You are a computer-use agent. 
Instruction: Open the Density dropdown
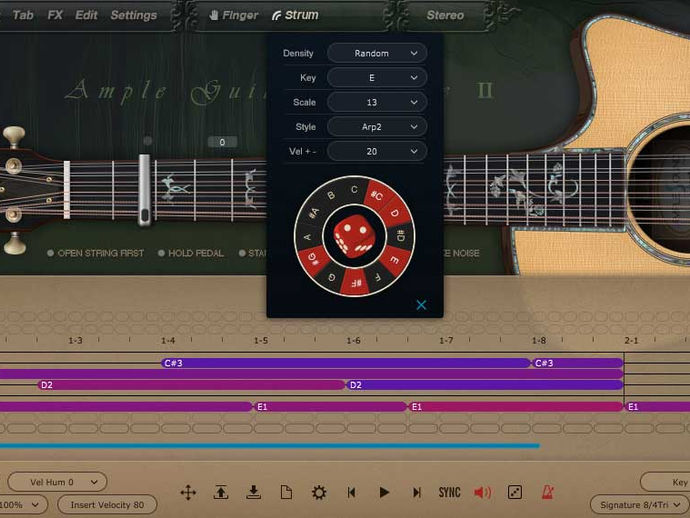pos(377,53)
